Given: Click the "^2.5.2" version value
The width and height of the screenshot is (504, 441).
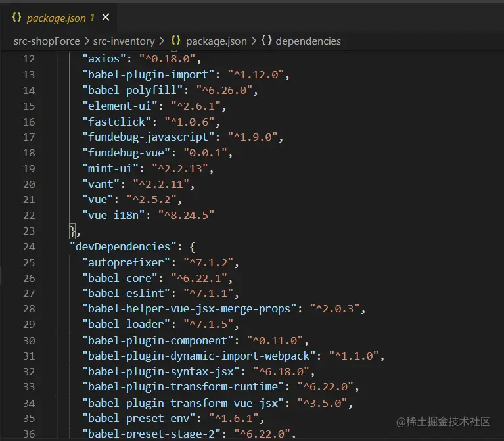Looking at the screenshot, I should click(x=151, y=200).
